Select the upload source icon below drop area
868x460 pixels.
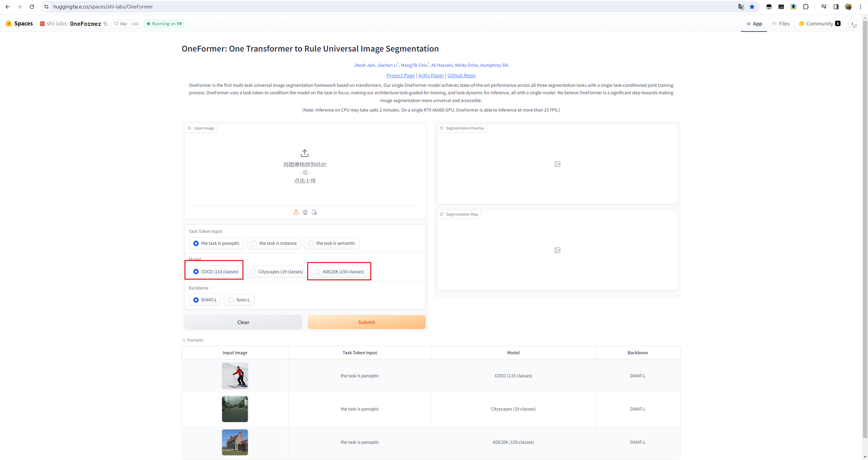pos(296,212)
